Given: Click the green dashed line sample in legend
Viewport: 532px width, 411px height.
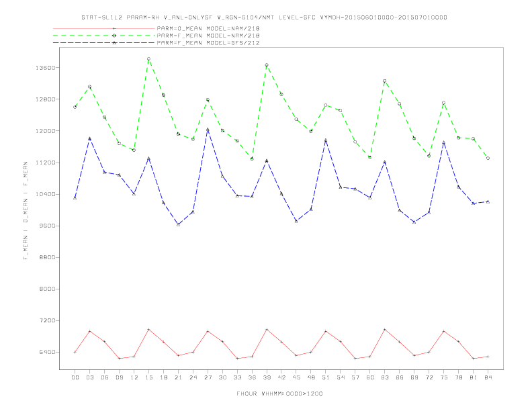Looking at the screenshot, I should click(x=104, y=36).
